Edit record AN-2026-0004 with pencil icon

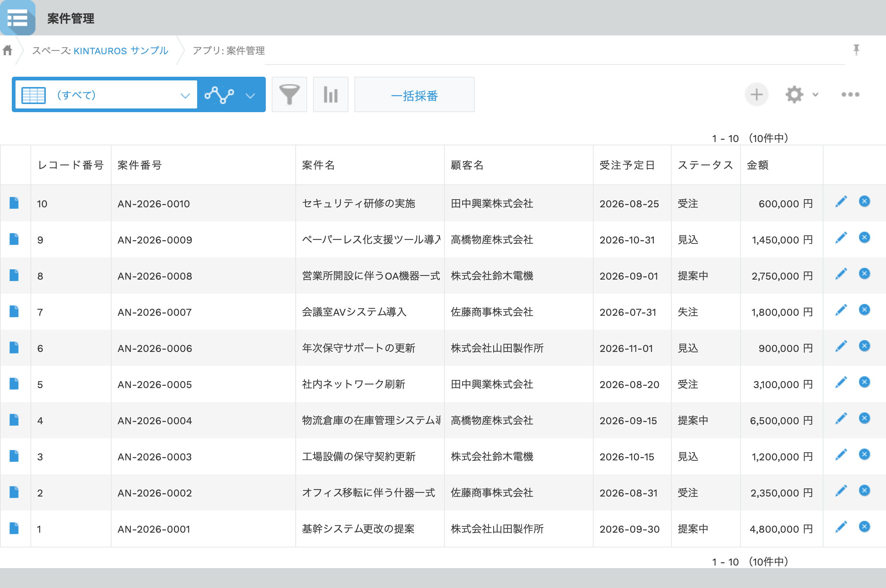[x=841, y=419]
